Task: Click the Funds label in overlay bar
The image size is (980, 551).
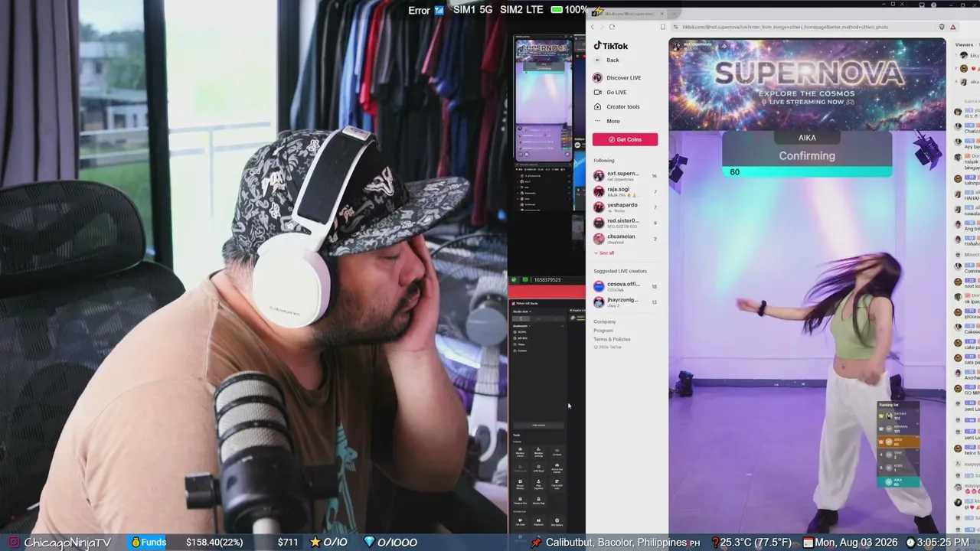Action: (x=153, y=542)
